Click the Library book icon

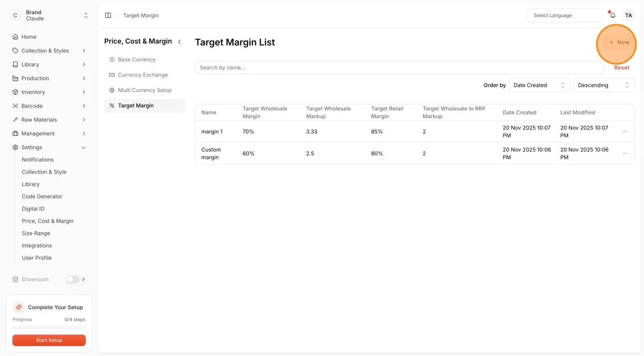pyautogui.click(x=15, y=64)
